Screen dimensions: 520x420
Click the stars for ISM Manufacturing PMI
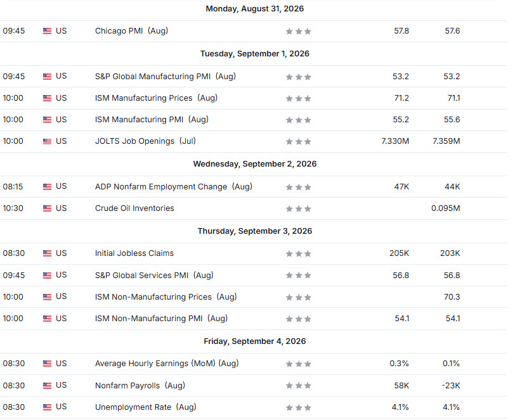pyautogui.click(x=299, y=120)
